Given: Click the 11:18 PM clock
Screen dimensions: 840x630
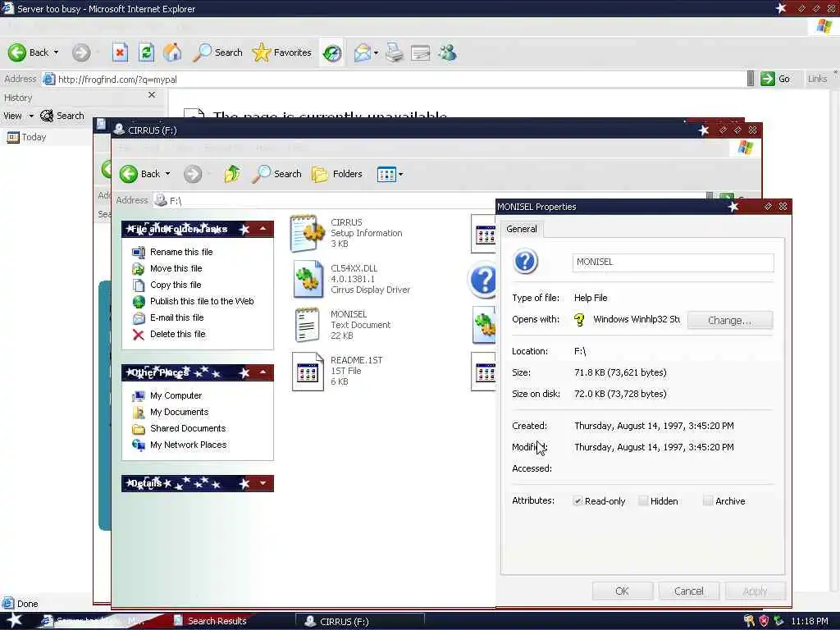Looking at the screenshot, I should pyautogui.click(x=810, y=622).
